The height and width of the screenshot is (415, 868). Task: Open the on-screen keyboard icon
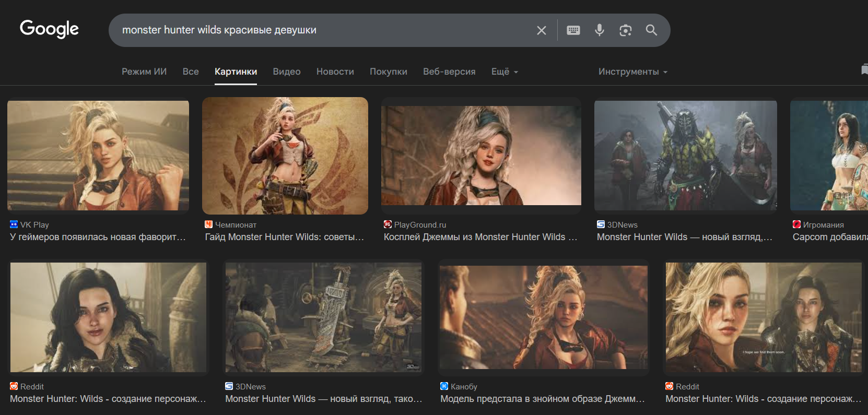coord(573,30)
